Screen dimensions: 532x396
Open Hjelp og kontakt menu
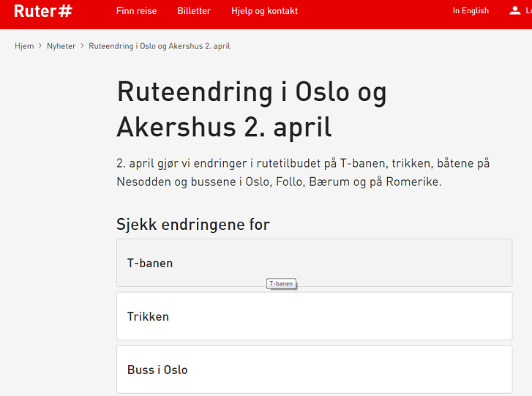(x=264, y=11)
